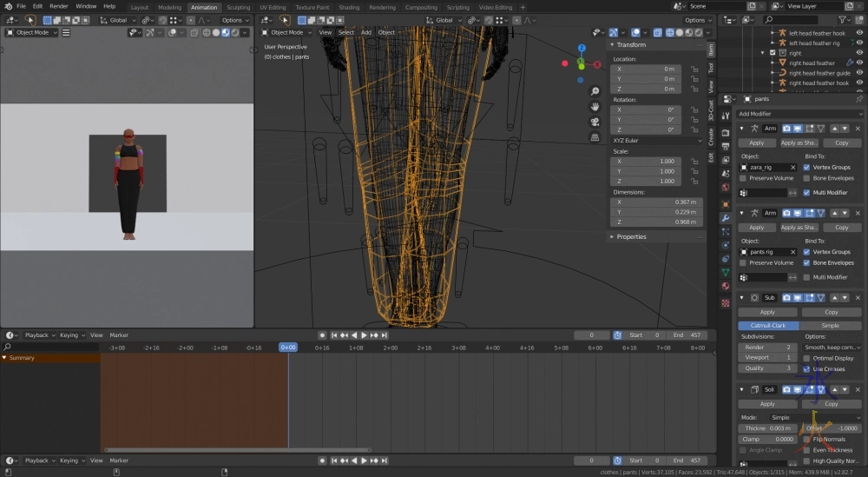Uncheck Use Creases in Subdivision modifier
This screenshot has width=868, height=477.
[806, 368]
